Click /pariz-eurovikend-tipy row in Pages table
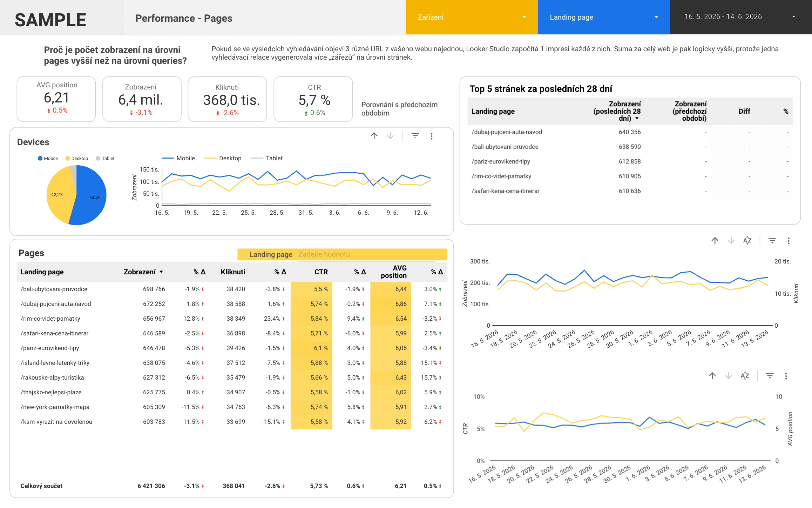Screen dimensions: 812x508 tap(232, 348)
